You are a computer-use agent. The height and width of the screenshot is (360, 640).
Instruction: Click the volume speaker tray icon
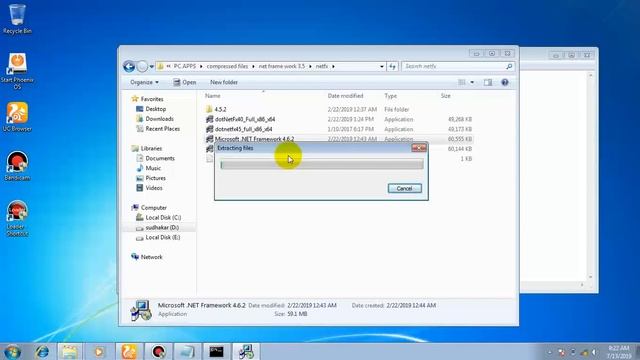594,352
